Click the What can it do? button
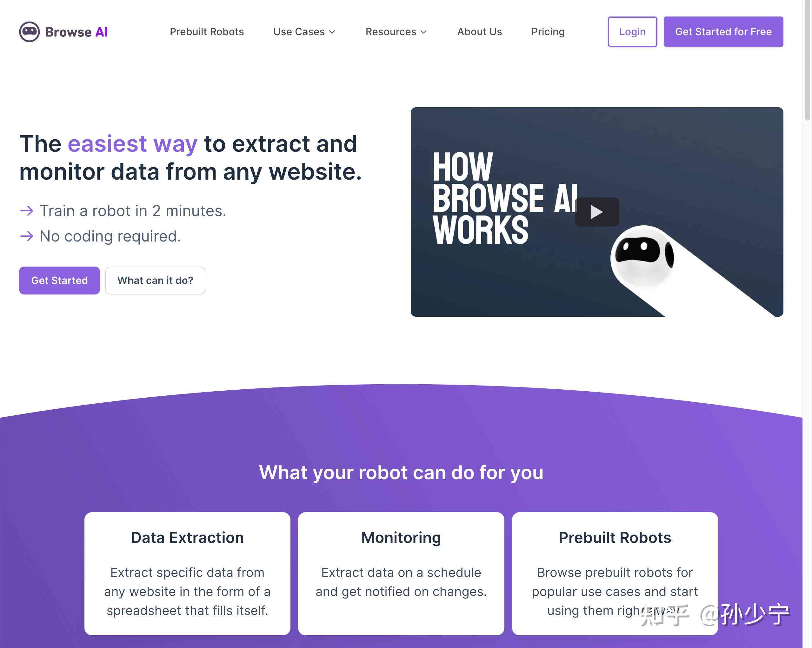This screenshot has height=648, width=812. pos(155,280)
